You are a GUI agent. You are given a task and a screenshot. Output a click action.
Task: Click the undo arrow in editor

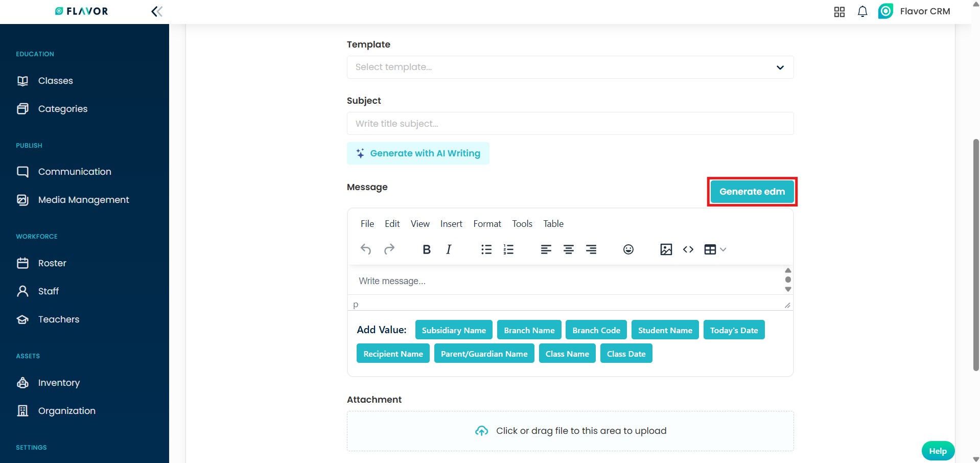click(366, 249)
